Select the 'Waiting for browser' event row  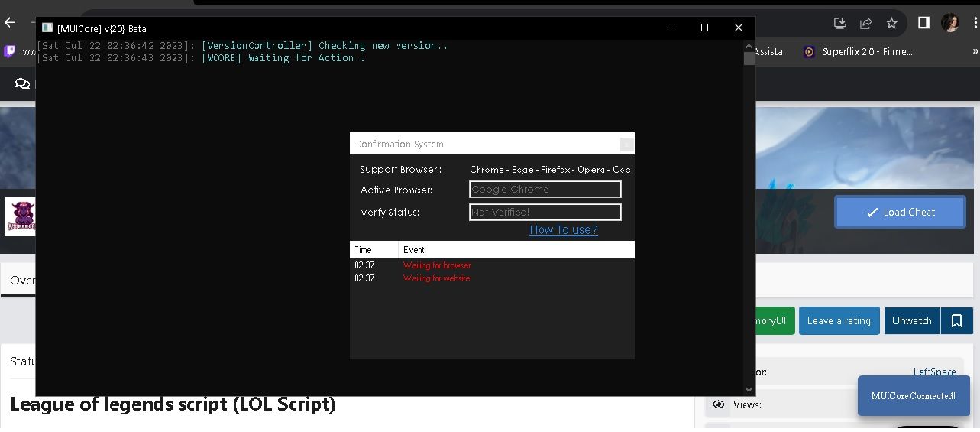pyautogui.click(x=492, y=265)
